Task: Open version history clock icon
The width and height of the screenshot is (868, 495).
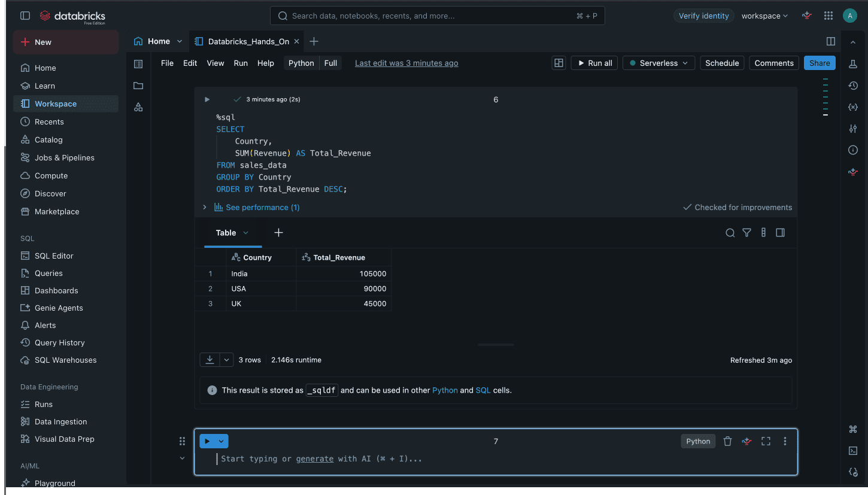Action: [853, 86]
